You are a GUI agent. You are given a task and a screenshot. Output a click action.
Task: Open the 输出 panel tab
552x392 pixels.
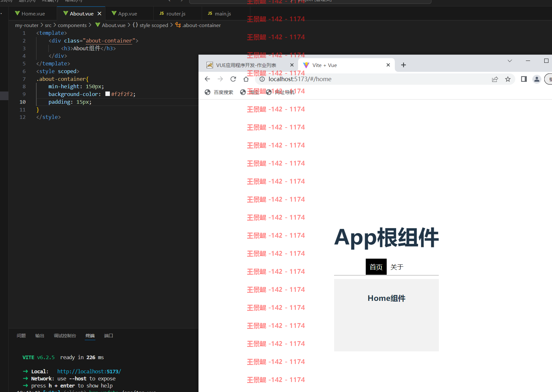[x=40, y=336]
